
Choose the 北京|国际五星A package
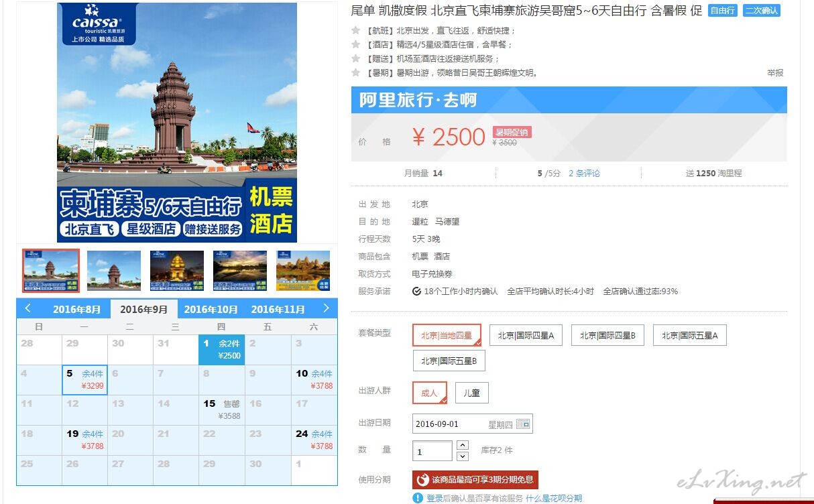689,335
